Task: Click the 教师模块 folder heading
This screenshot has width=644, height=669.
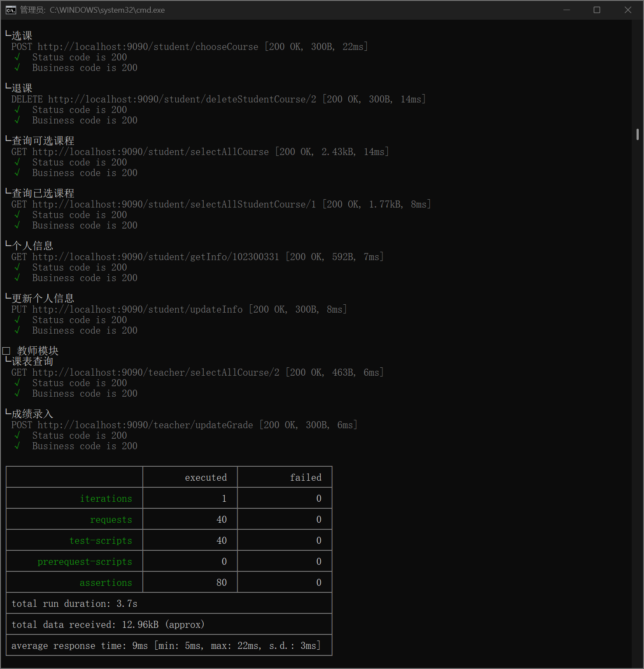Action: [38, 351]
